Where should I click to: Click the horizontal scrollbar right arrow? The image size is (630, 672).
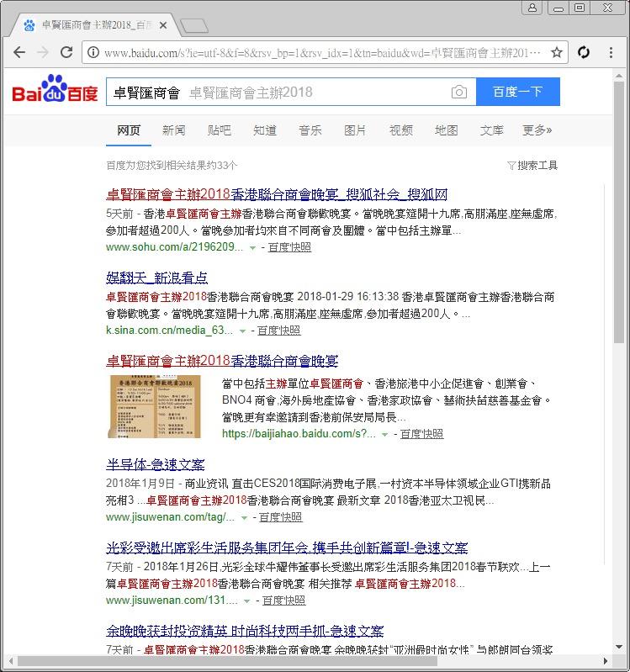click(x=606, y=661)
